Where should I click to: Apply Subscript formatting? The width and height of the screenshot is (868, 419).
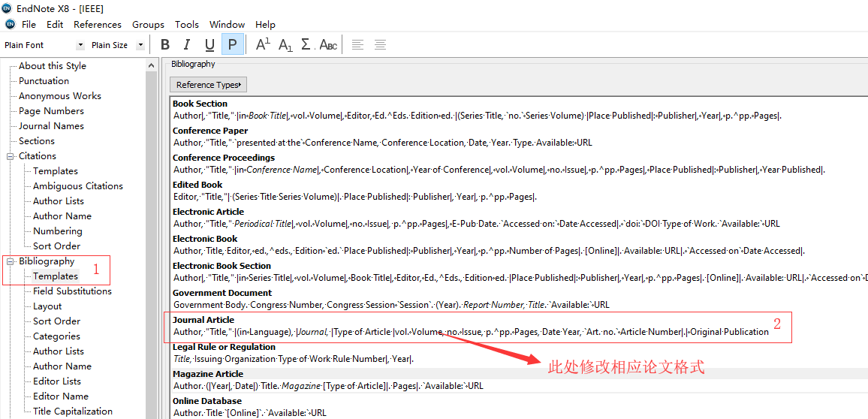(285, 44)
